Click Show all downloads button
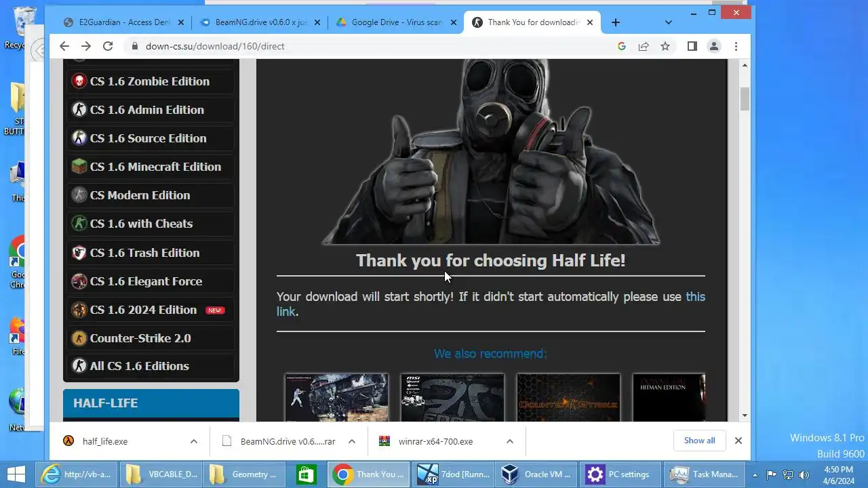This screenshot has width=868, height=488. point(699,441)
